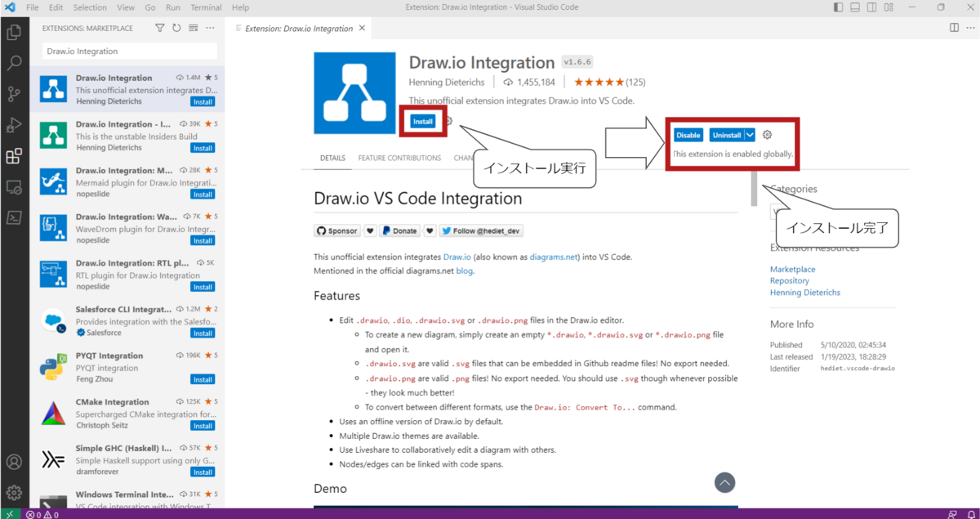The width and height of the screenshot is (980, 519).
Task: Click the Henning Dieterichs resource link
Action: pos(805,292)
